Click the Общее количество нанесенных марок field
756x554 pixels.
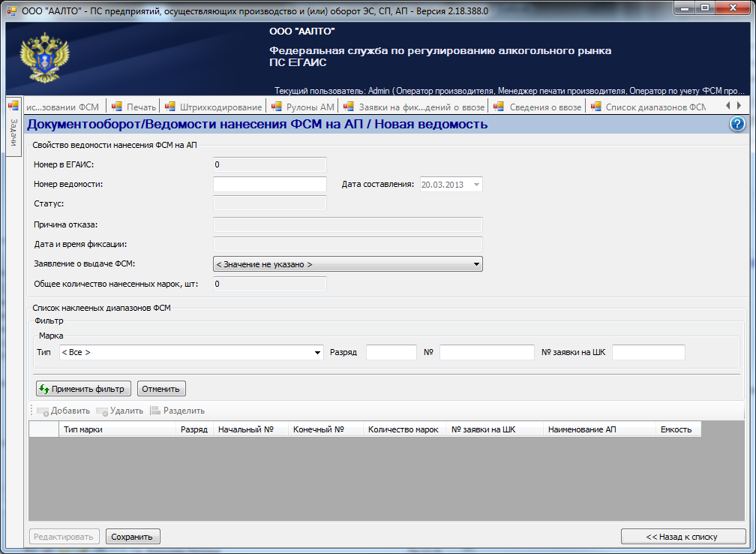point(270,284)
